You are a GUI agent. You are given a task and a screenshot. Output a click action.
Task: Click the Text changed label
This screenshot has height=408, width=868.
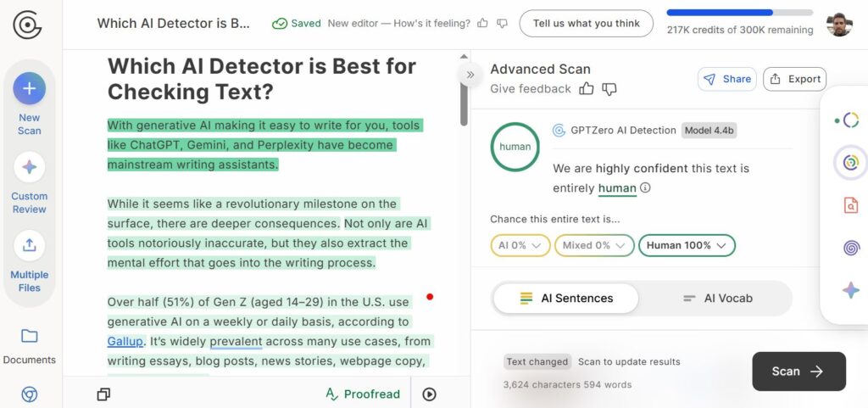(537, 362)
